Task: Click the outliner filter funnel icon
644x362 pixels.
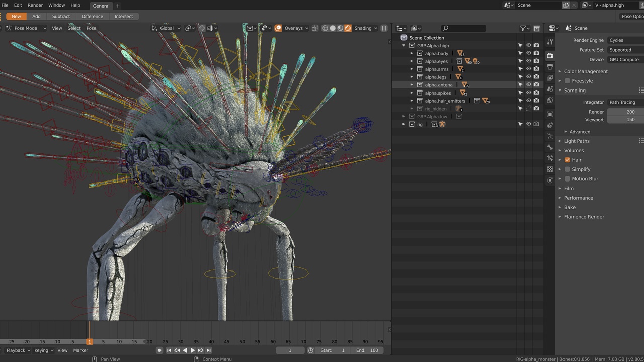Action: (523, 28)
